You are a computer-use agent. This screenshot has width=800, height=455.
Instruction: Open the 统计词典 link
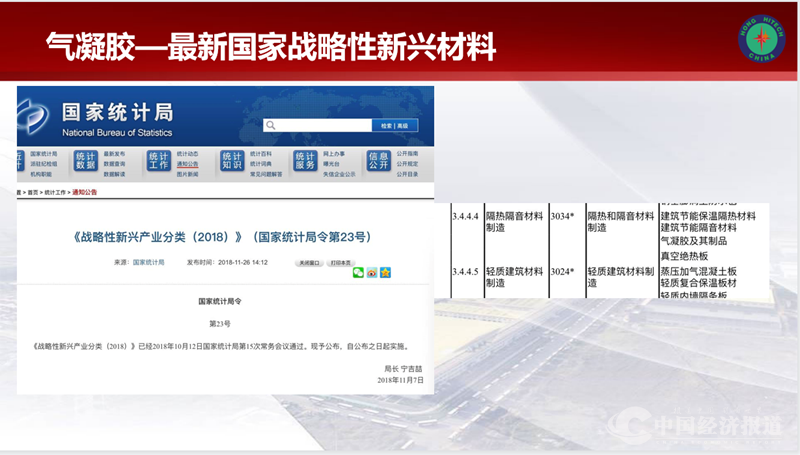point(261,164)
